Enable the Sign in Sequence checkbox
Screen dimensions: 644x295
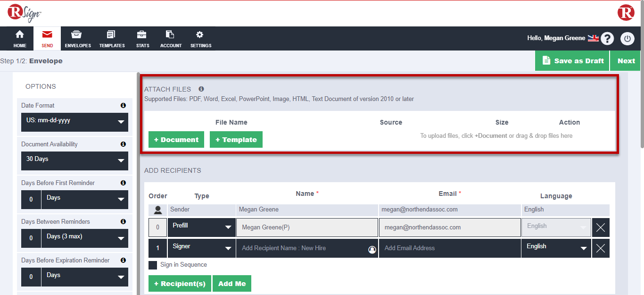tap(153, 265)
